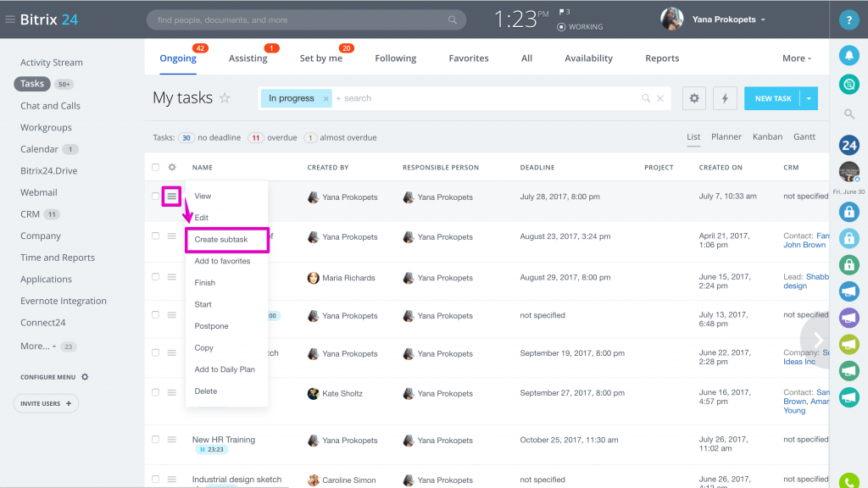Viewport: 868px width, 488px height.
Task: Open CRM in the left sidebar
Action: coord(30,214)
